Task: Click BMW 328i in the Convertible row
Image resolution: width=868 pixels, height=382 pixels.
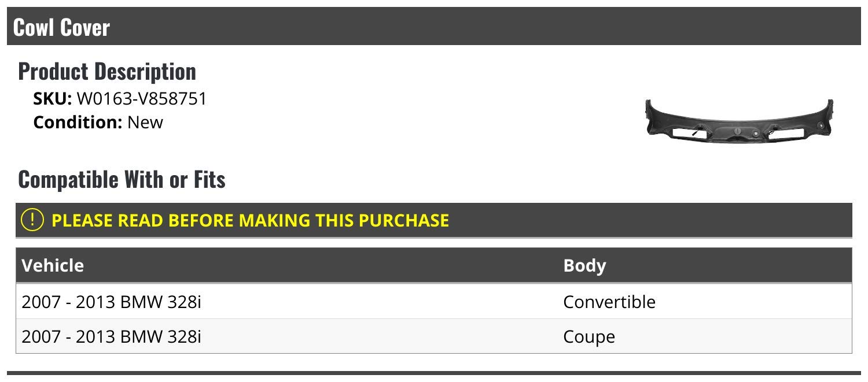Action: 161,302
